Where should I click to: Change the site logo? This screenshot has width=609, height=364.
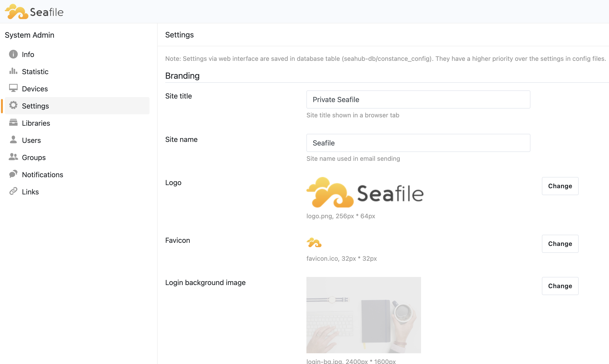pos(560,186)
